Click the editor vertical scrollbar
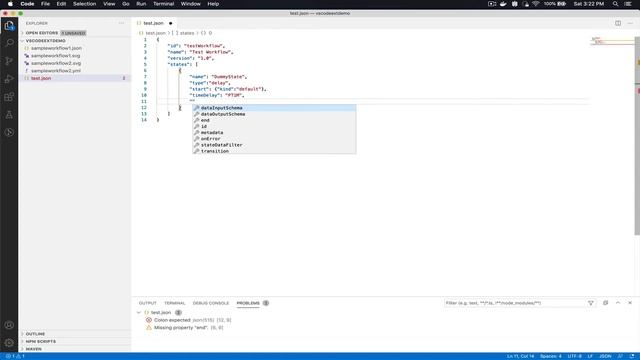Screen dimensions: 640x360 click(x=637, y=136)
